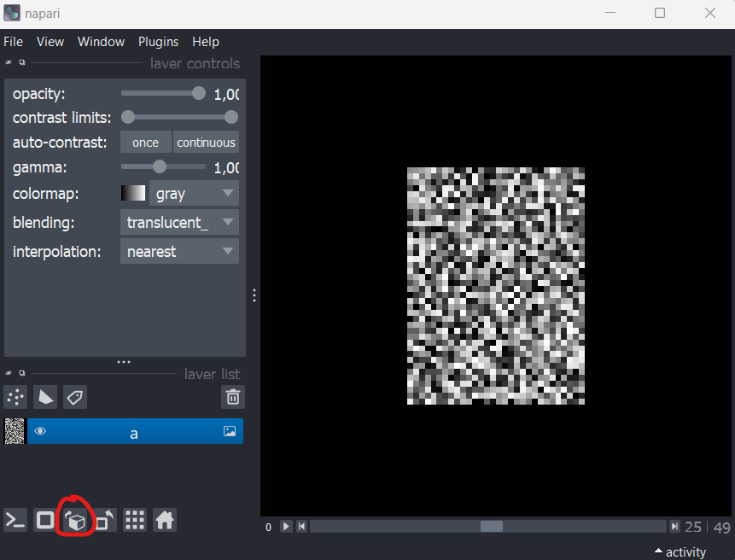This screenshot has width=735, height=560.
Task: Add a new labels layer
Action: (74, 397)
